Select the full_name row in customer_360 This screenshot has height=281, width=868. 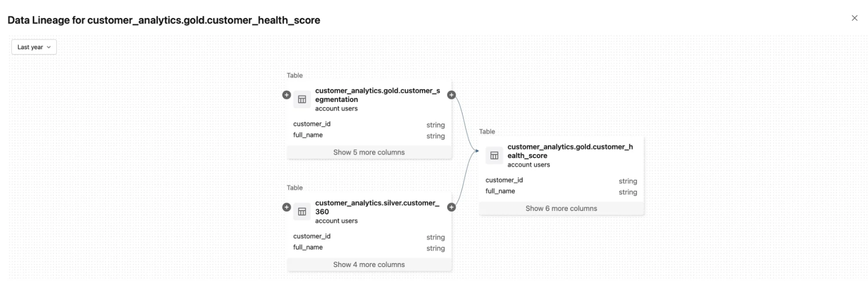click(308, 247)
